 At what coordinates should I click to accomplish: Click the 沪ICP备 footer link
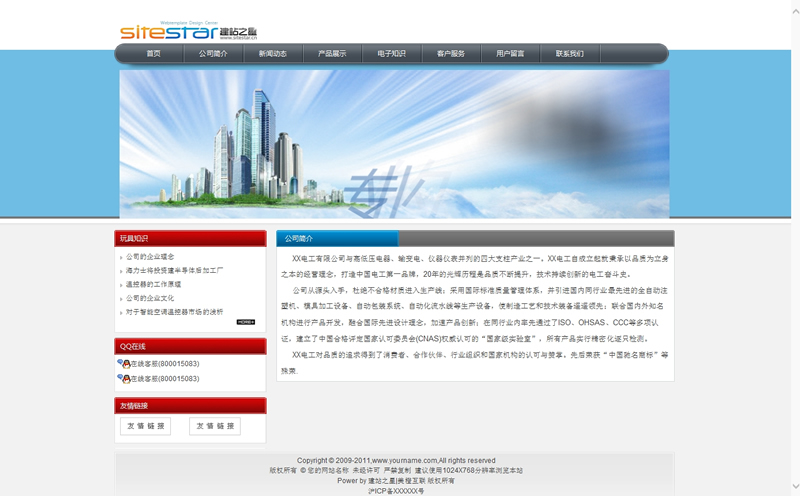396,491
